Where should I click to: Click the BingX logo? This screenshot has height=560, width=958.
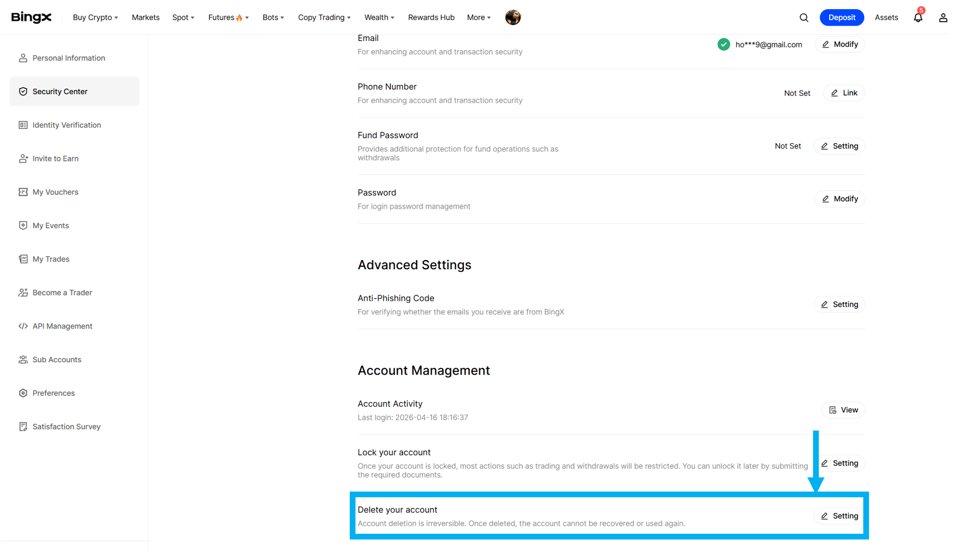click(31, 18)
